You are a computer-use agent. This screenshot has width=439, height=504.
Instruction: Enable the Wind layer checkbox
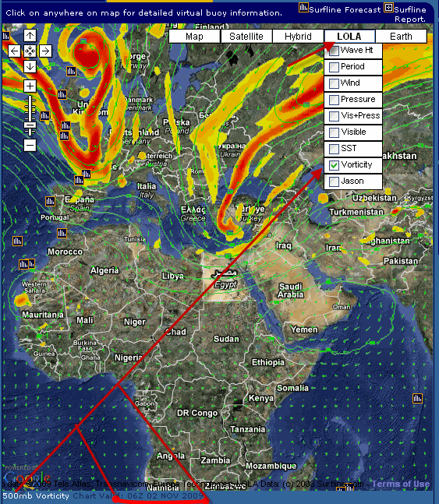(x=334, y=83)
